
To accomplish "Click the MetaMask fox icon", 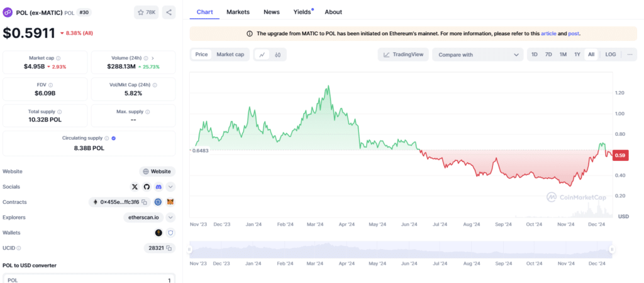I will pyautogui.click(x=170, y=202).
